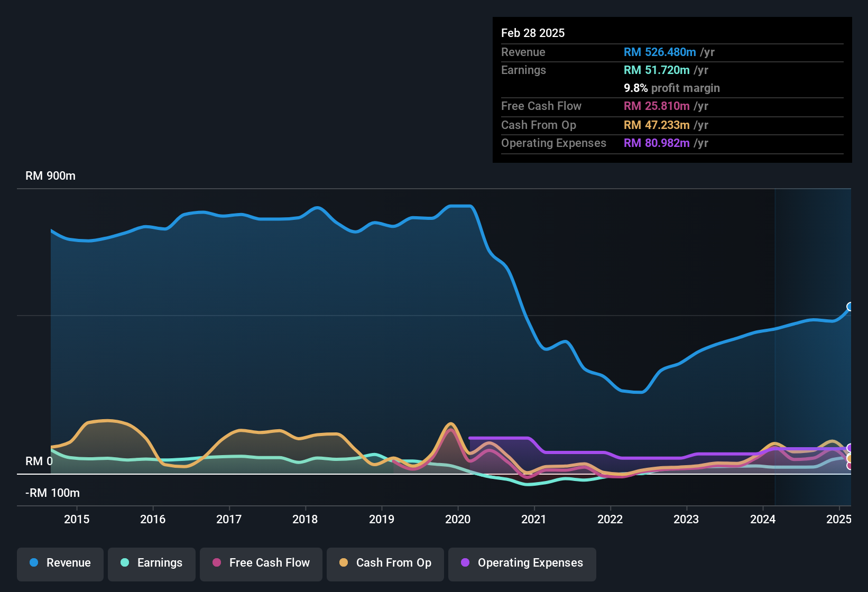
Task: Click the RM 900m axis label
Action: click(51, 176)
